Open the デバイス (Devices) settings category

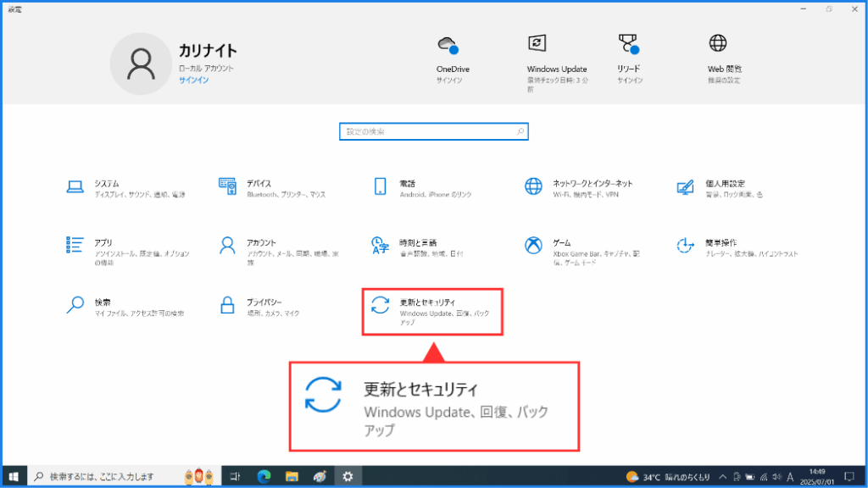pyautogui.click(x=272, y=189)
